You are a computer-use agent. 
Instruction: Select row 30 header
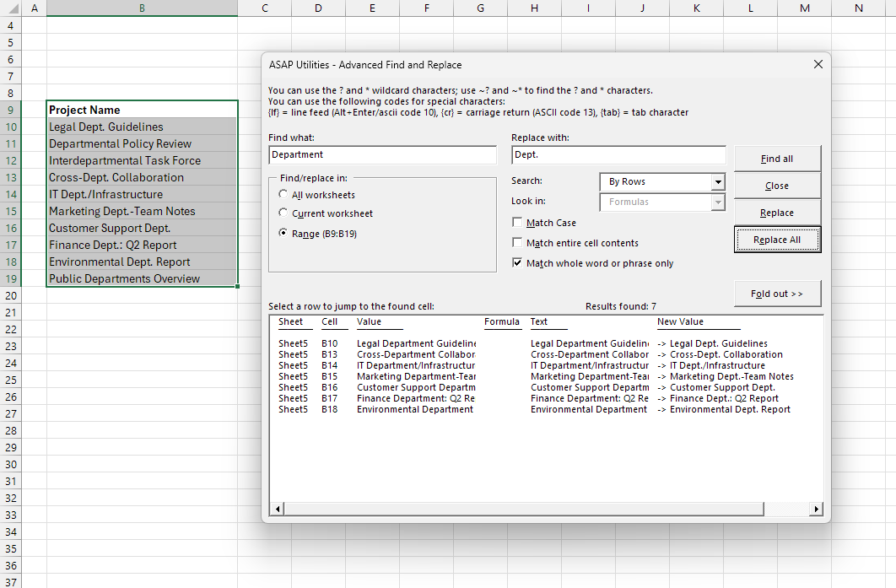point(11,464)
